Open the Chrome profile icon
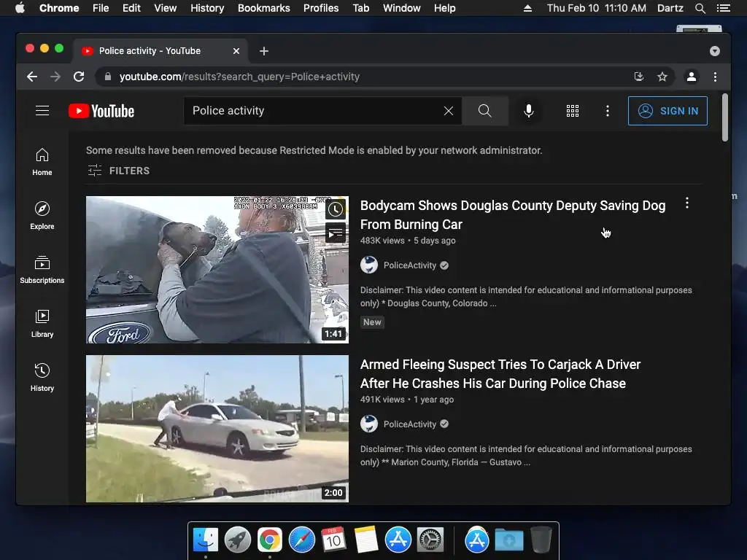This screenshot has width=747, height=560. pyautogui.click(x=692, y=77)
